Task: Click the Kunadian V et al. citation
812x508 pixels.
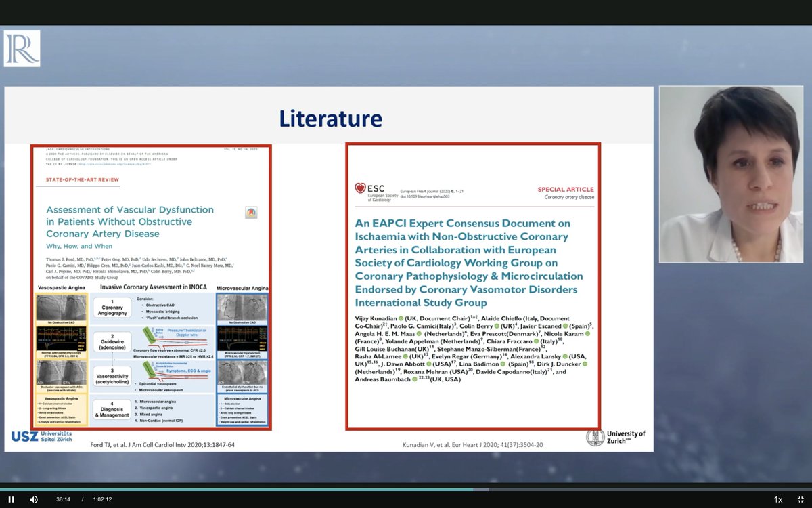Action: 472,445
